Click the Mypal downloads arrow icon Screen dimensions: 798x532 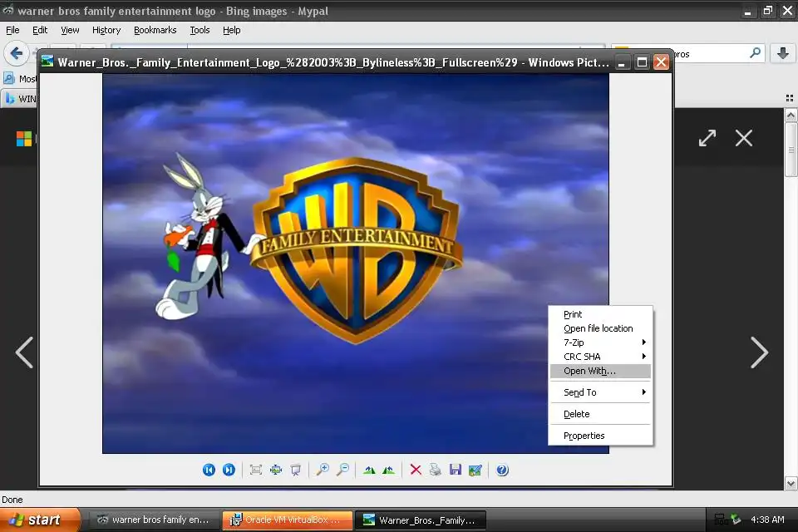pyautogui.click(x=783, y=53)
